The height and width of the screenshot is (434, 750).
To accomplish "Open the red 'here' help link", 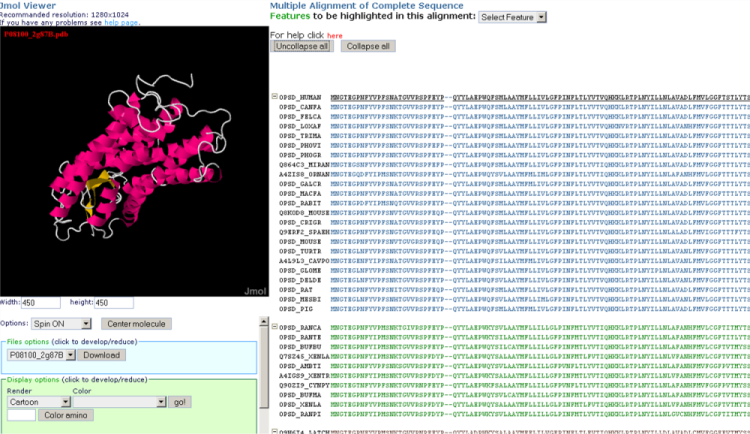I will pyautogui.click(x=335, y=36).
